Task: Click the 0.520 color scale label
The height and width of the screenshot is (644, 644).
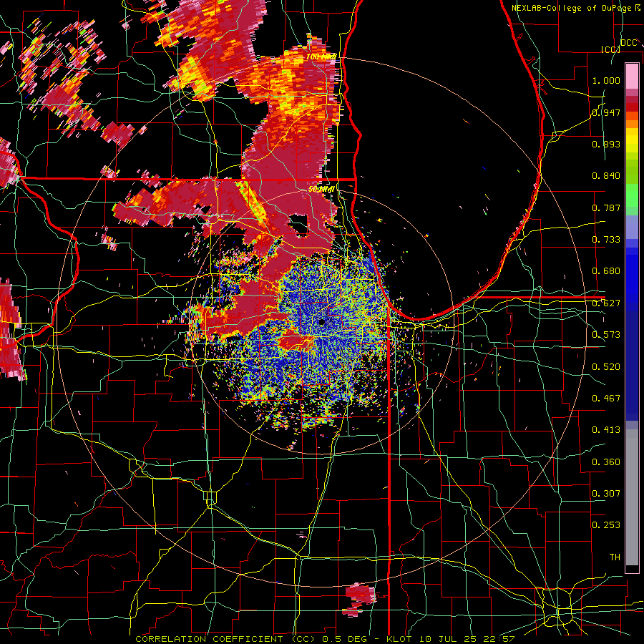Action: click(x=606, y=367)
